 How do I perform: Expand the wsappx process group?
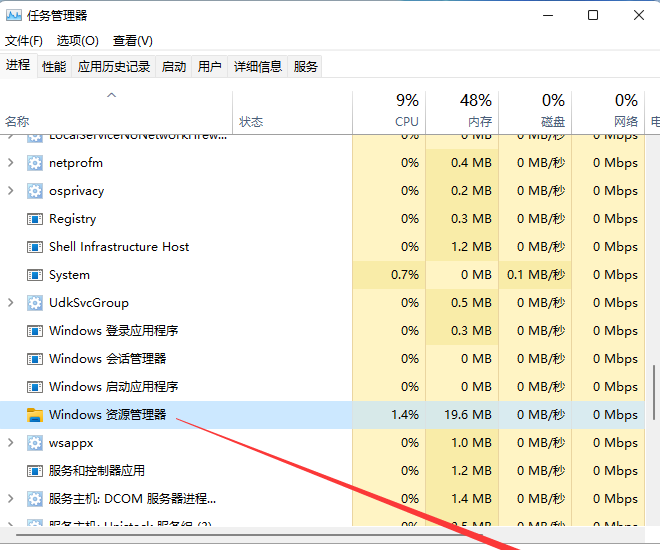point(11,443)
